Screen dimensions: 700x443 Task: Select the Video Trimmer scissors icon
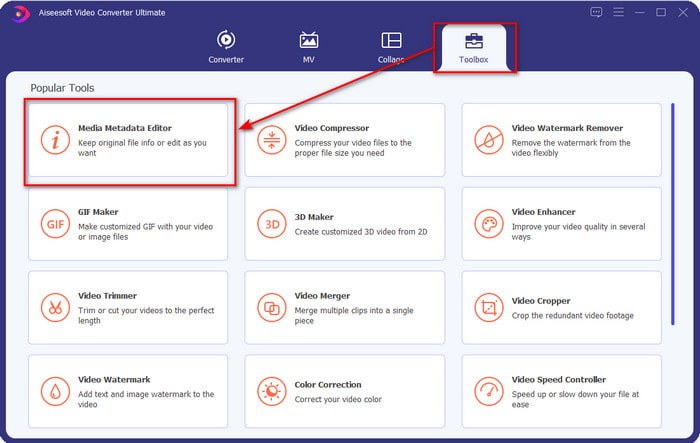click(x=55, y=307)
